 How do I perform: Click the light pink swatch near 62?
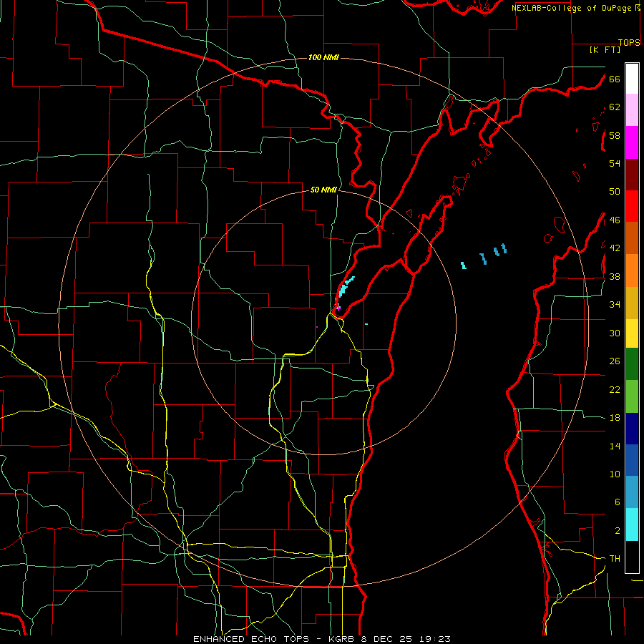[x=632, y=110]
